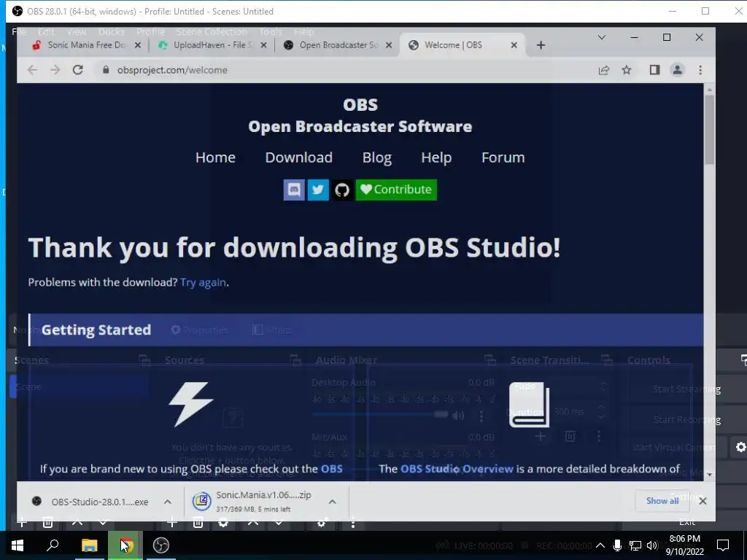The width and height of the screenshot is (747, 560).
Task: Open Chrome tab search chevron
Action: (602, 37)
